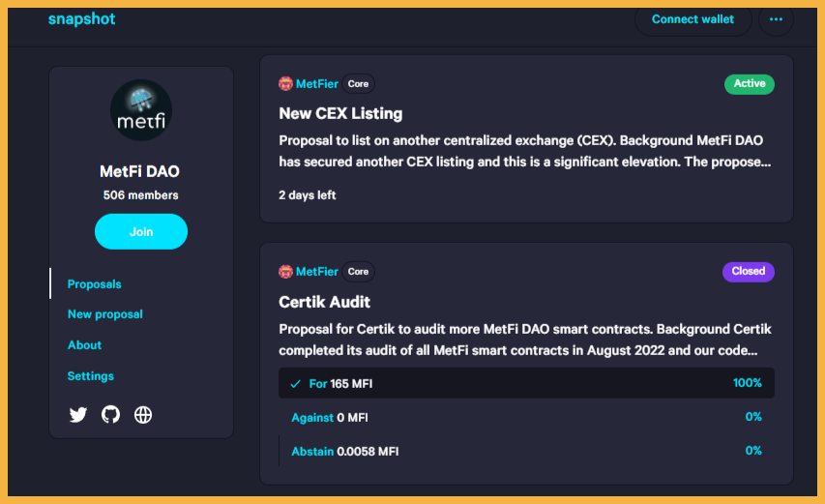Click MetFier avatar on Certik Audit

point(285,272)
